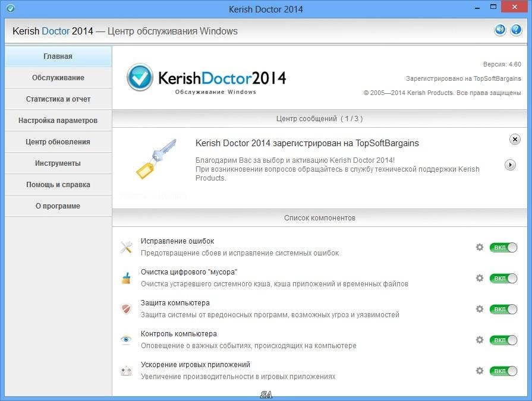Click the eye icon for computer monitoring
532x401 pixels.
coord(126,339)
